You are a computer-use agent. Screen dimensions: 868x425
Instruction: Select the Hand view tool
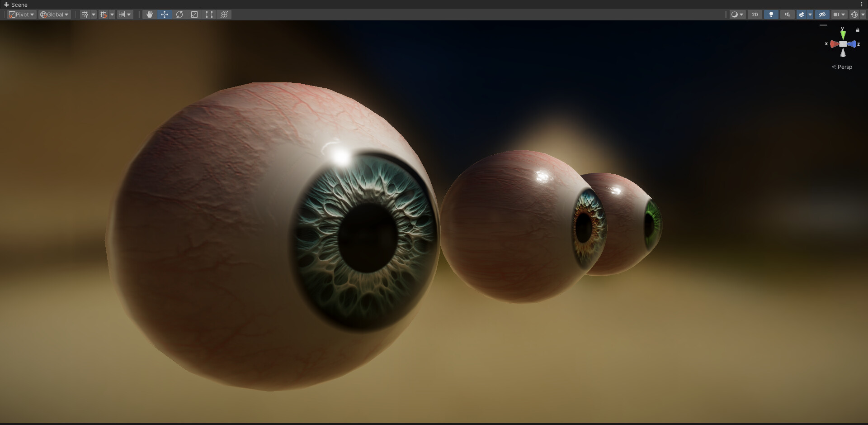pos(149,14)
